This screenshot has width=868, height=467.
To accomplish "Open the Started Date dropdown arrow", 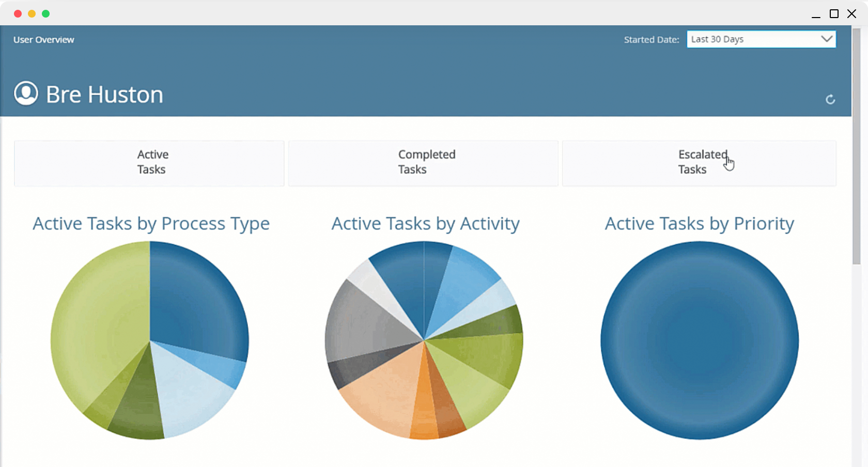I will (826, 39).
